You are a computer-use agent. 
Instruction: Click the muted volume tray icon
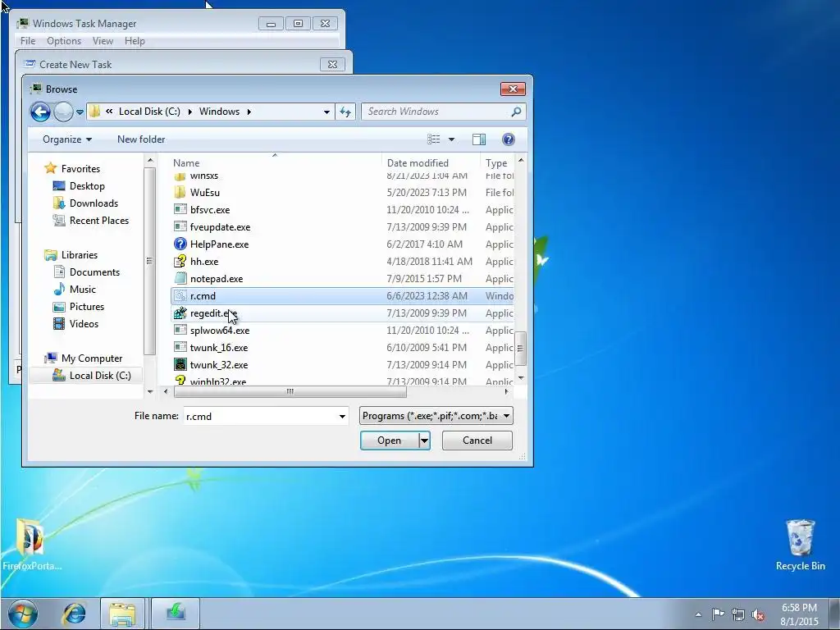[758, 614]
